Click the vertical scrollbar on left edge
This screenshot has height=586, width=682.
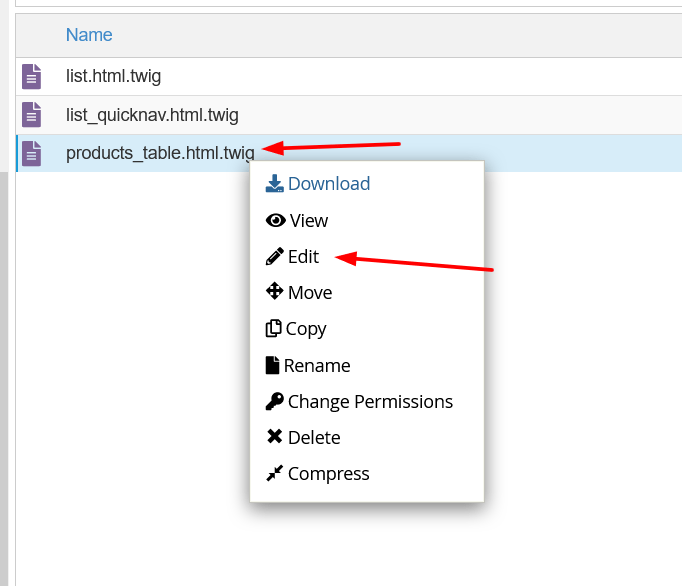(4, 378)
